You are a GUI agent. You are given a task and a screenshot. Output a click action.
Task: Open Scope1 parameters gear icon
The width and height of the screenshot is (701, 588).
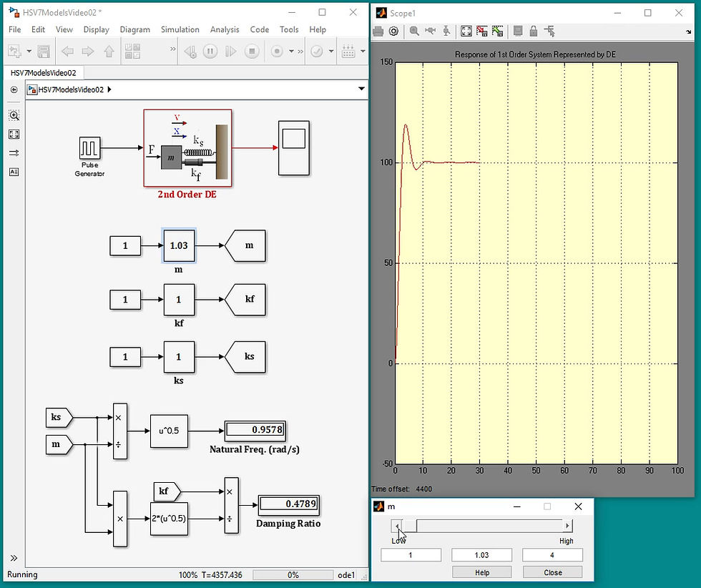point(393,31)
